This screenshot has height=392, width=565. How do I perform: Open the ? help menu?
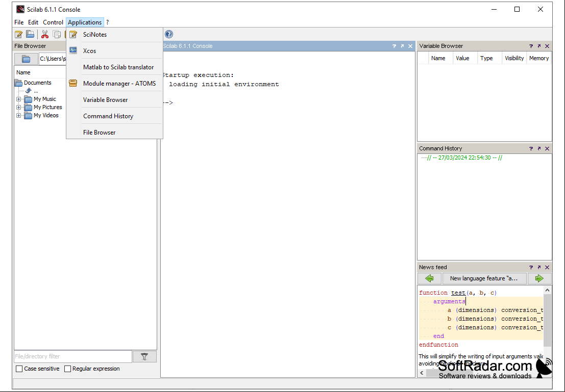[107, 22]
